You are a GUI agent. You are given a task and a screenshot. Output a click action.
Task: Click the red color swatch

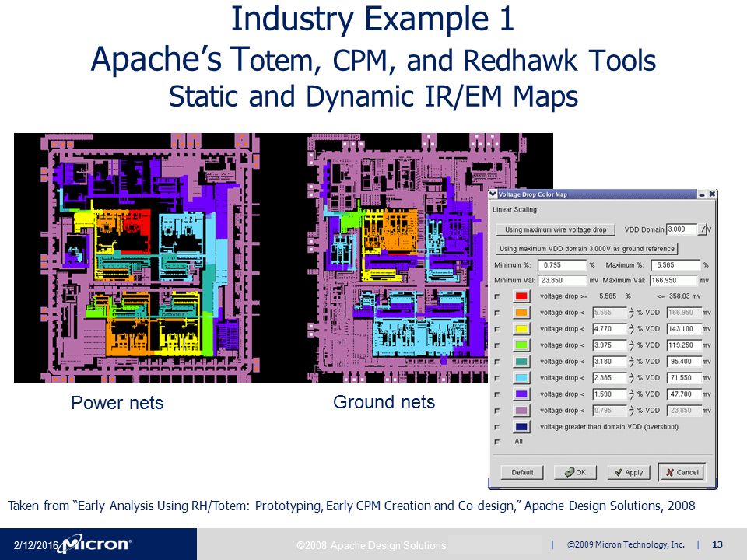(x=521, y=296)
